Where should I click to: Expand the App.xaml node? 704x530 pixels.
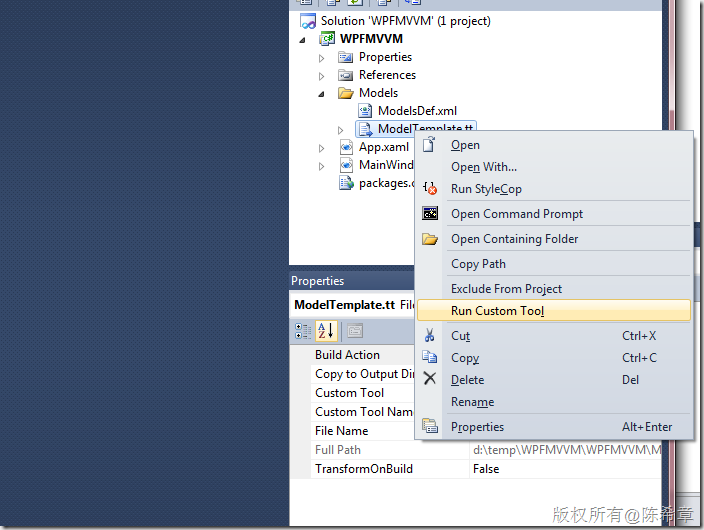(321, 148)
